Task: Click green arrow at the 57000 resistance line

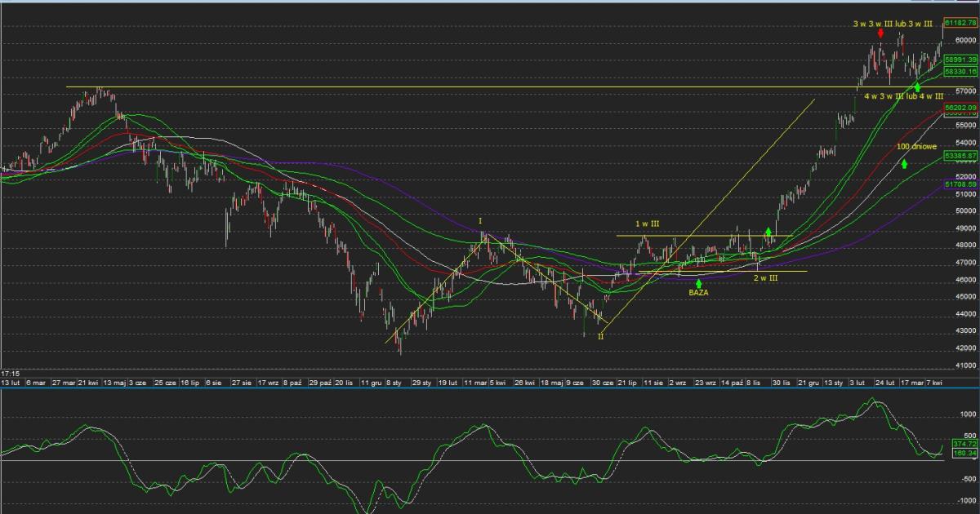Action: click(x=917, y=86)
